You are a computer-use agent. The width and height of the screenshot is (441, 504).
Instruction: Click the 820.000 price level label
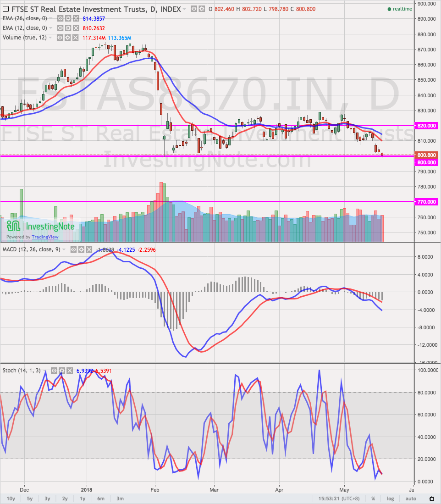[427, 126]
